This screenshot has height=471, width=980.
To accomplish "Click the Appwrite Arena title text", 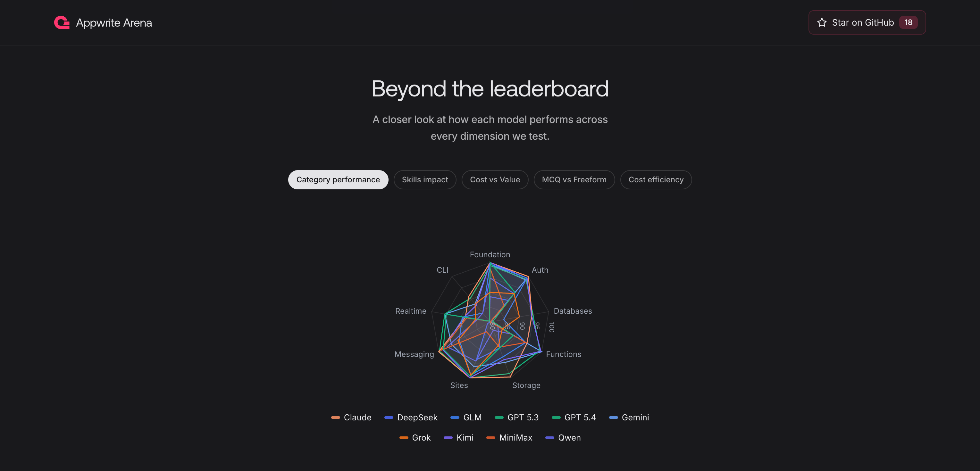I will pyautogui.click(x=114, y=22).
